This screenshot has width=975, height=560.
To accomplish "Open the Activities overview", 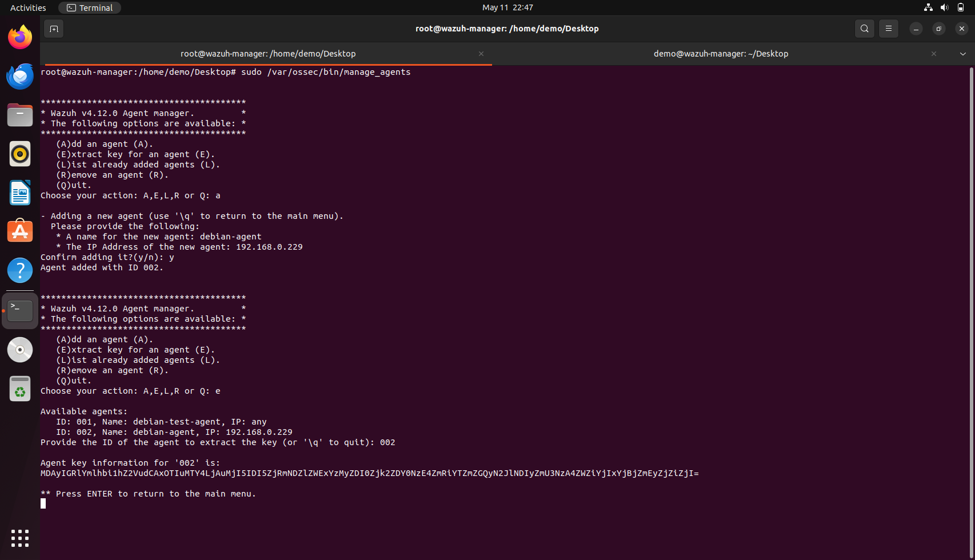I will [28, 7].
